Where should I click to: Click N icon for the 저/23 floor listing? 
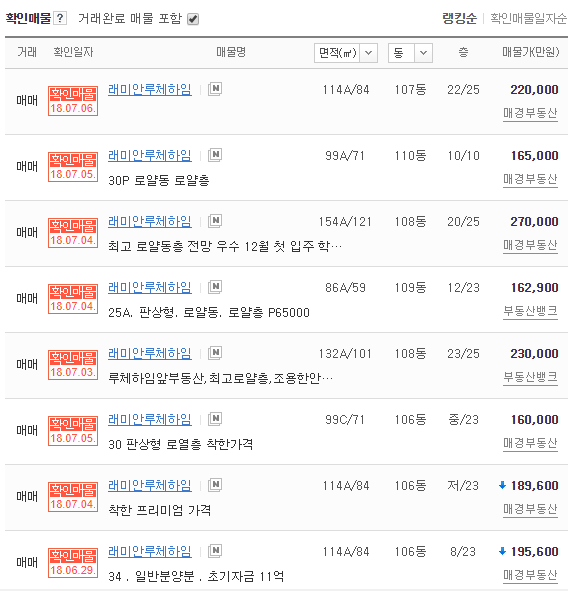tap(215, 485)
